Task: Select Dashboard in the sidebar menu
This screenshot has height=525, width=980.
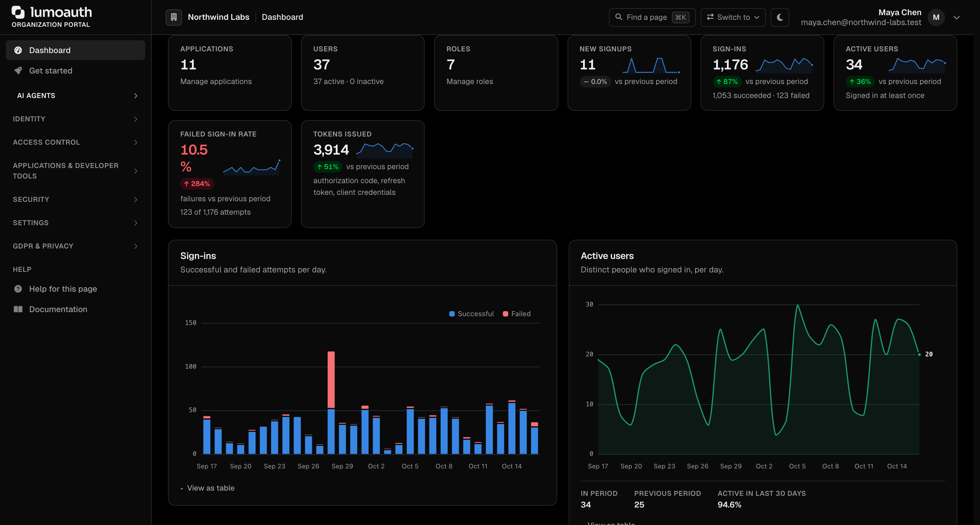Action: [76, 50]
